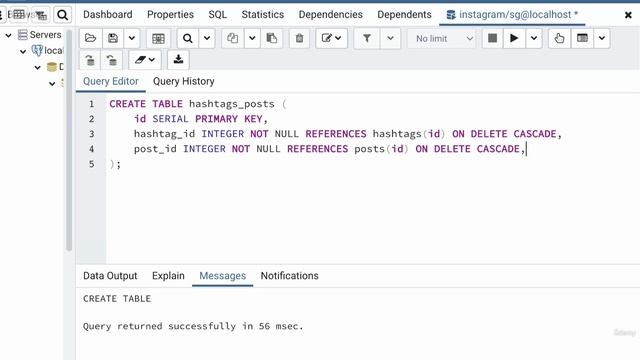The image size is (640, 360).
Task: Open the Properties tab
Action: point(170,15)
